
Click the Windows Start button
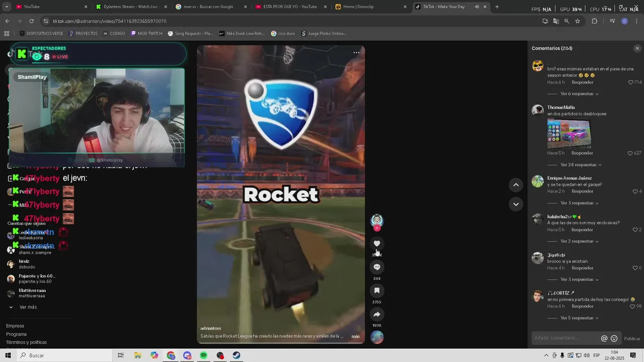8,355
